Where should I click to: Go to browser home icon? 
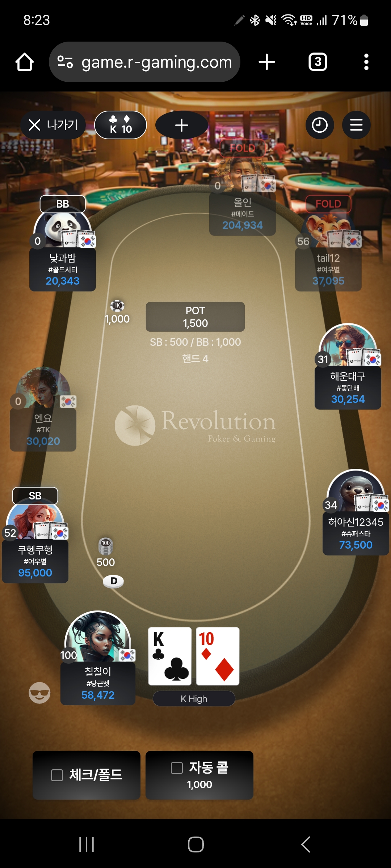25,62
